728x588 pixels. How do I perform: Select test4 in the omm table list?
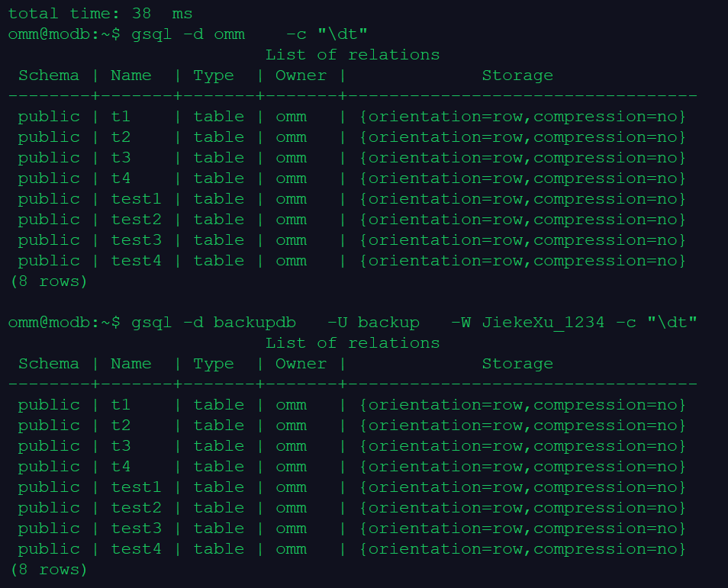click(x=137, y=261)
